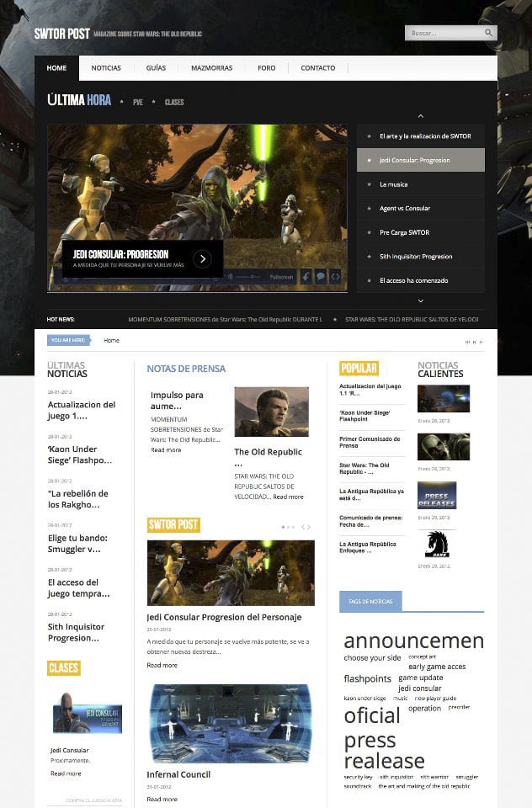Image resolution: width=532 pixels, height=808 pixels.
Task: Click Read more under 'Impulso para aume...'
Action: [x=166, y=449]
